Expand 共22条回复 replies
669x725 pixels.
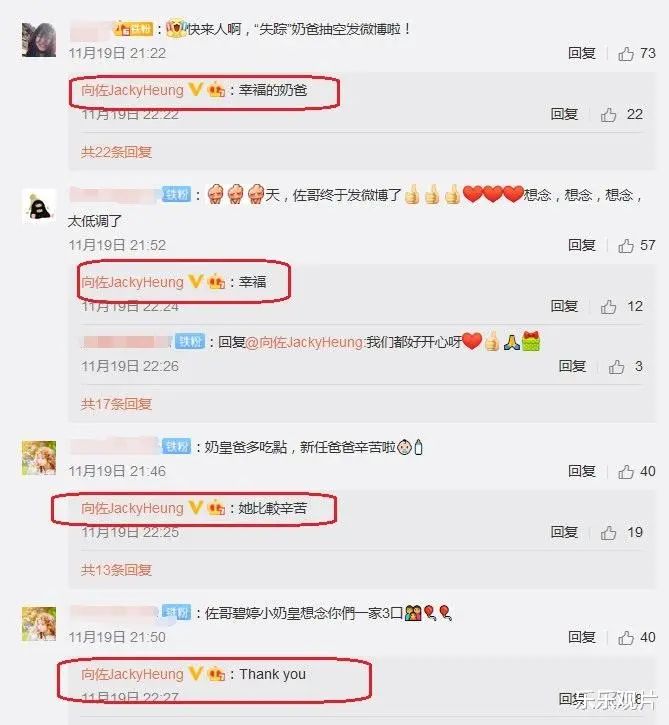116,152
